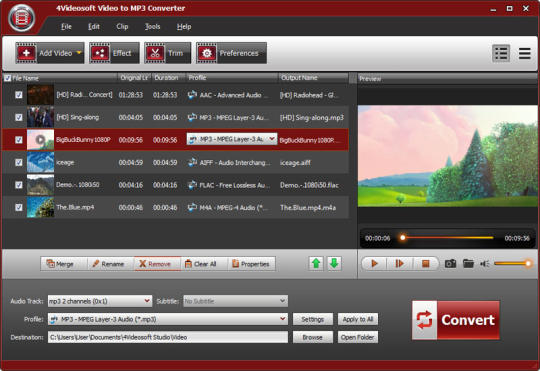Open the Clip menu
Screen dimensions: 540x371
click(x=122, y=27)
